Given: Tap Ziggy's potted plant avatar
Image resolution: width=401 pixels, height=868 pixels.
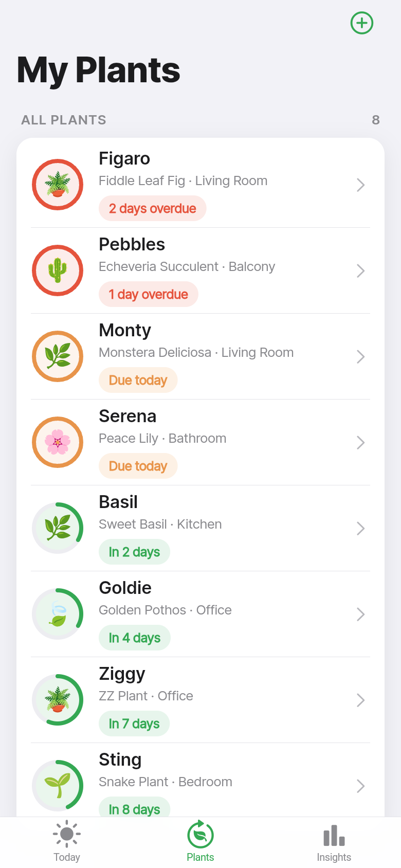Looking at the screenshot, I should coord(58,700).
